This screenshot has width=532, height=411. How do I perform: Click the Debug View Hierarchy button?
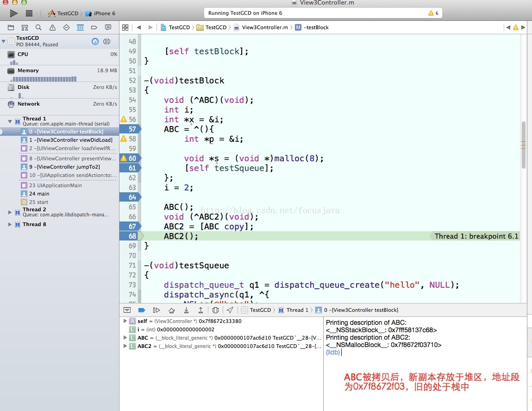[215, 310]
